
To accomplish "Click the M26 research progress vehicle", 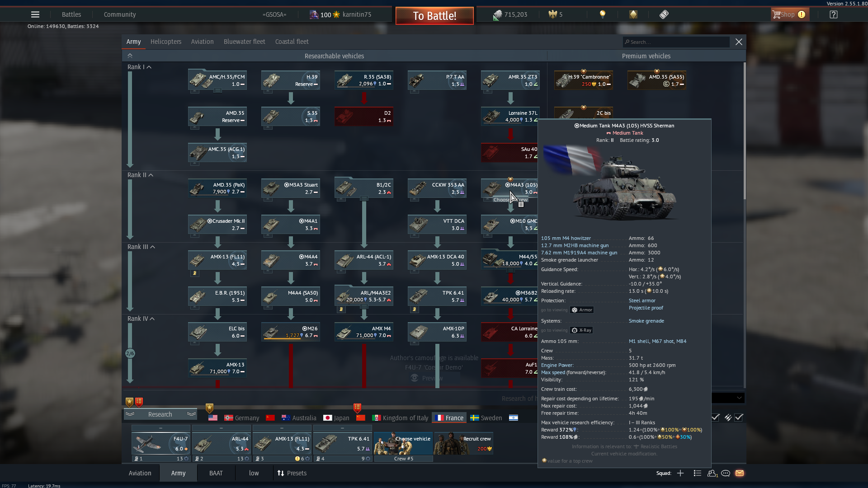I will click(x=291, y=332).
